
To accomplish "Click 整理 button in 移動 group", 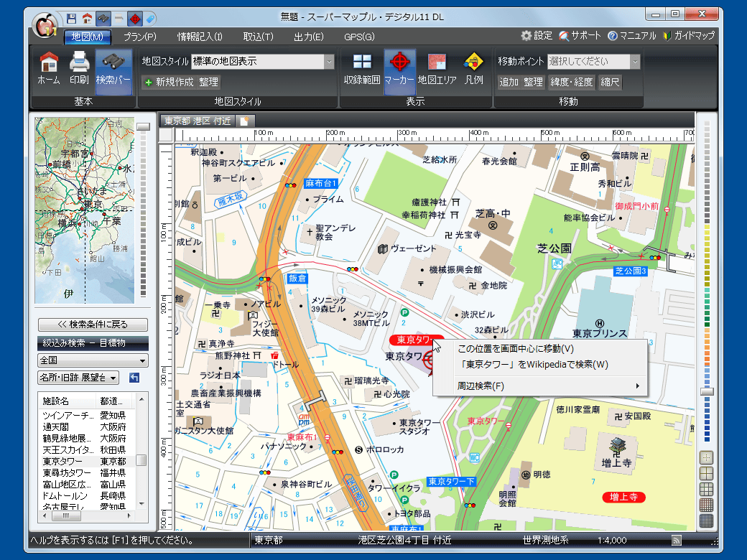I will click(x=533, y=82).
